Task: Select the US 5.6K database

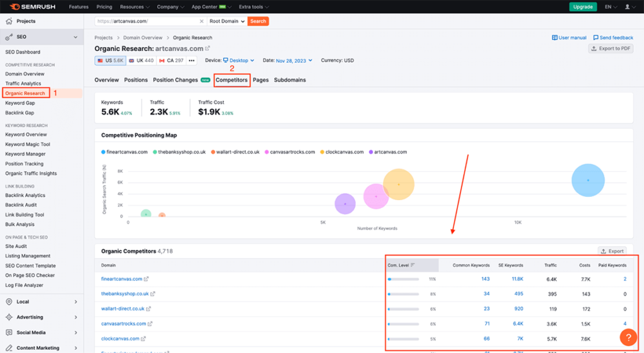Action: [111, 60]
